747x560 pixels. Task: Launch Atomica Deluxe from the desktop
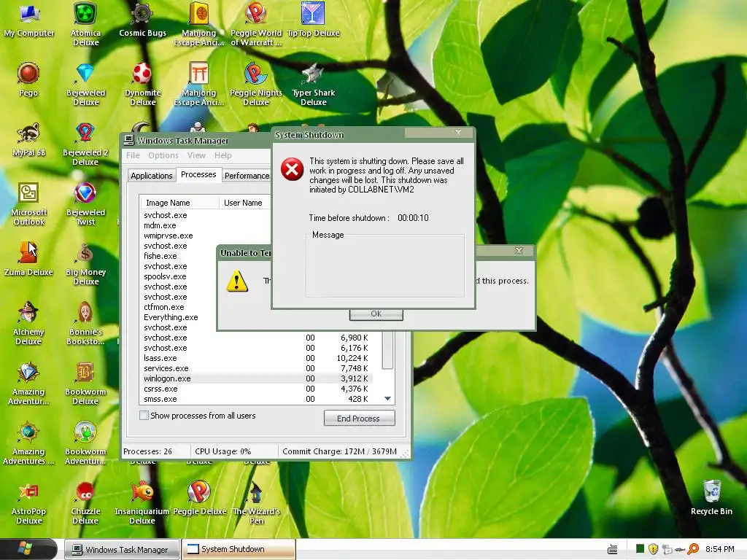85,24
